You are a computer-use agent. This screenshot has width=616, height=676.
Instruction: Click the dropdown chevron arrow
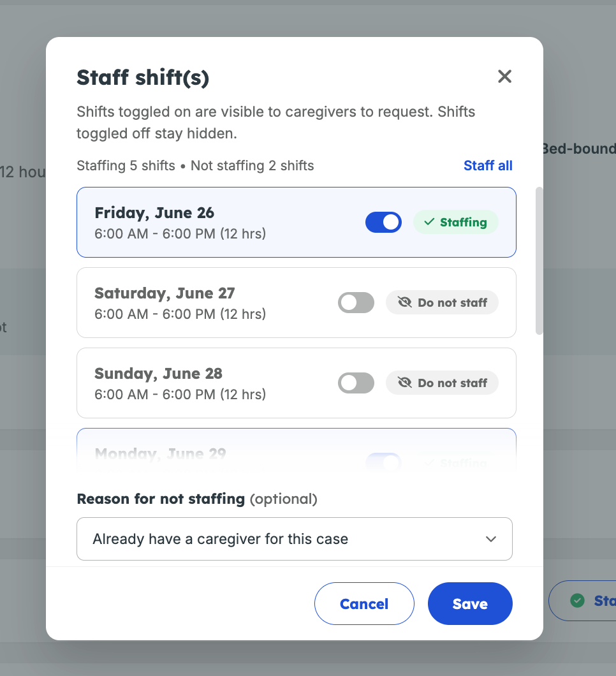coord(490,539)
